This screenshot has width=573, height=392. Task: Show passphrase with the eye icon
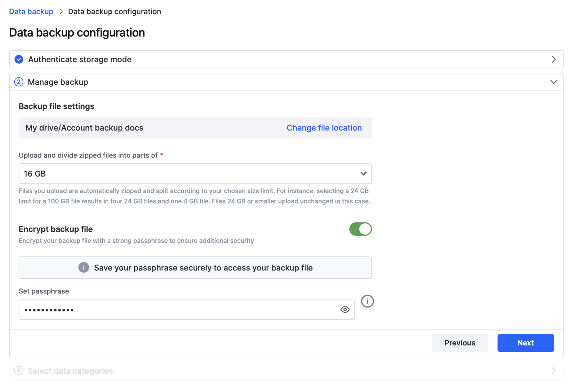pos(345,309)
